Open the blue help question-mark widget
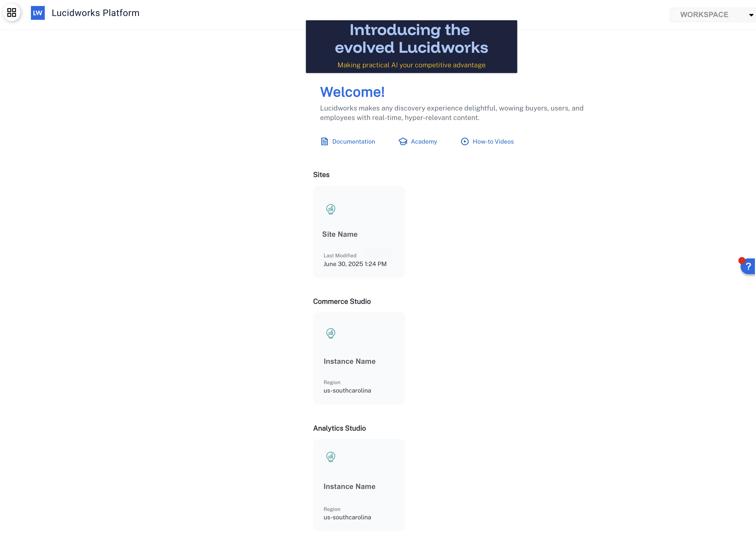The width and height of the screenshot is (756, 537). (x=748, y=266)
